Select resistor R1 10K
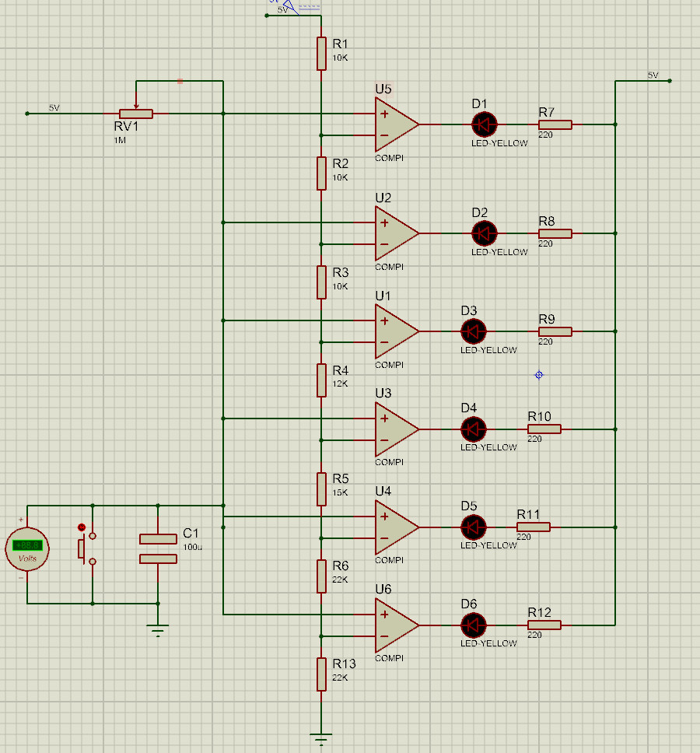Viewport: 700px width, 753px height. click(x=321, y=54)
